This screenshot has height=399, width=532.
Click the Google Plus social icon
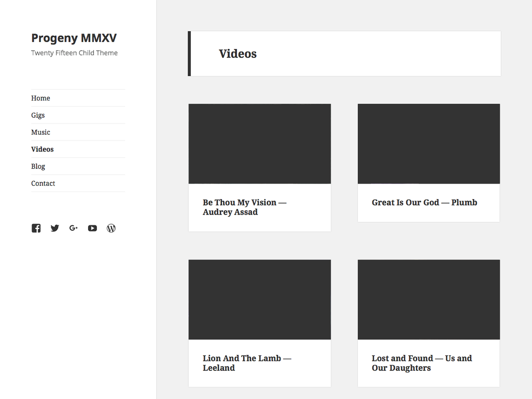(74, 228)
